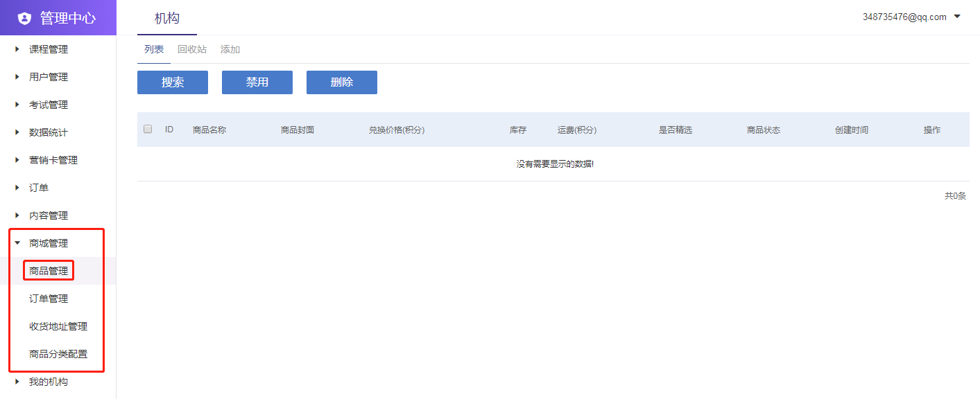The width and height of the screenshot is (980, 399).
Task: Switch to the 添加 tab
Action: click(x=230, y=49)
